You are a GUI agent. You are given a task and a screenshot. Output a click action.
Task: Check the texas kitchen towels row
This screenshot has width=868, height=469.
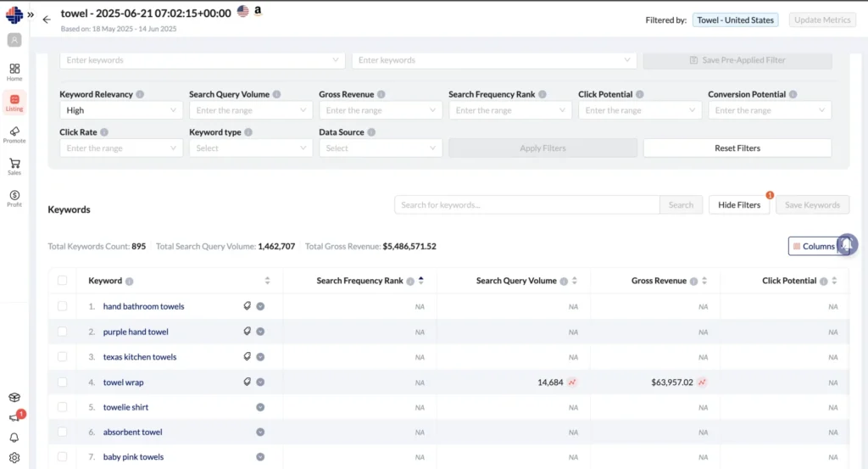[62, 356]
